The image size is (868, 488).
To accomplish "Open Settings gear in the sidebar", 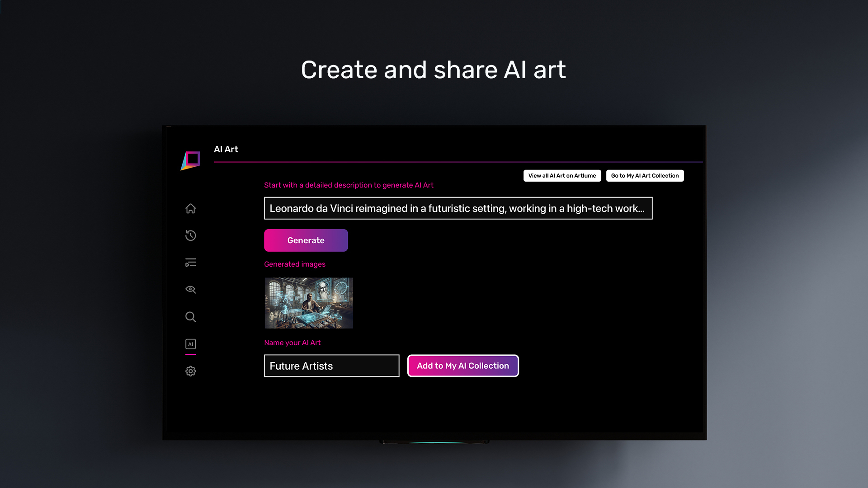I will click(190, 371).
